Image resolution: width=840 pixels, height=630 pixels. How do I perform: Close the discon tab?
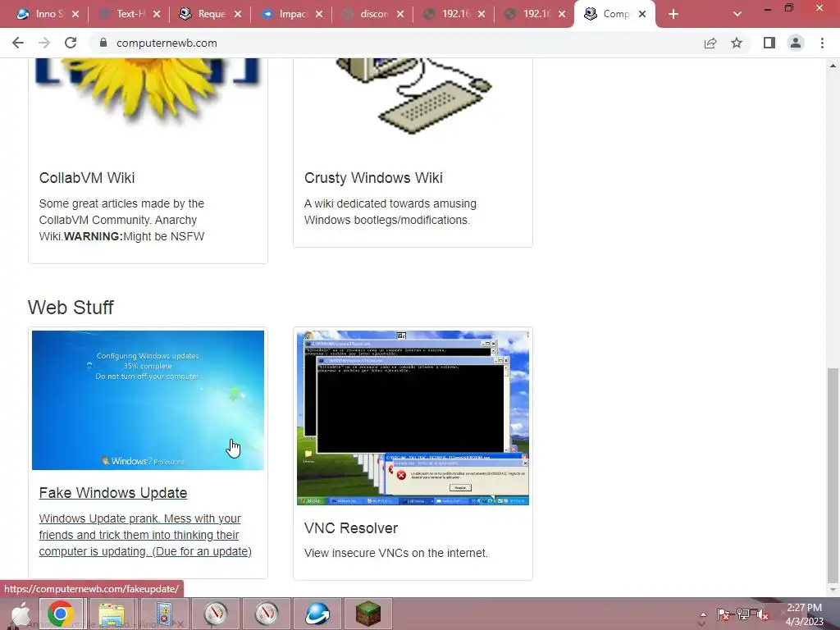(x=400, y=15)
